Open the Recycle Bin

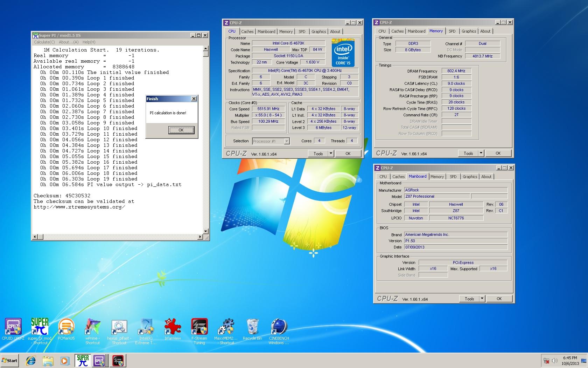252,329
